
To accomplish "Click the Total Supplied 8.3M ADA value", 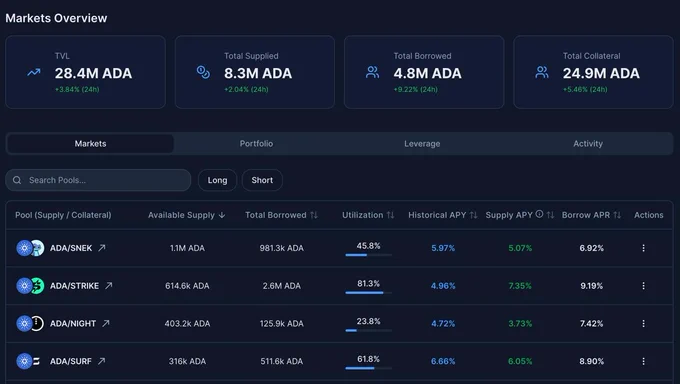I will pyautogui.click(x=258, y=73).
